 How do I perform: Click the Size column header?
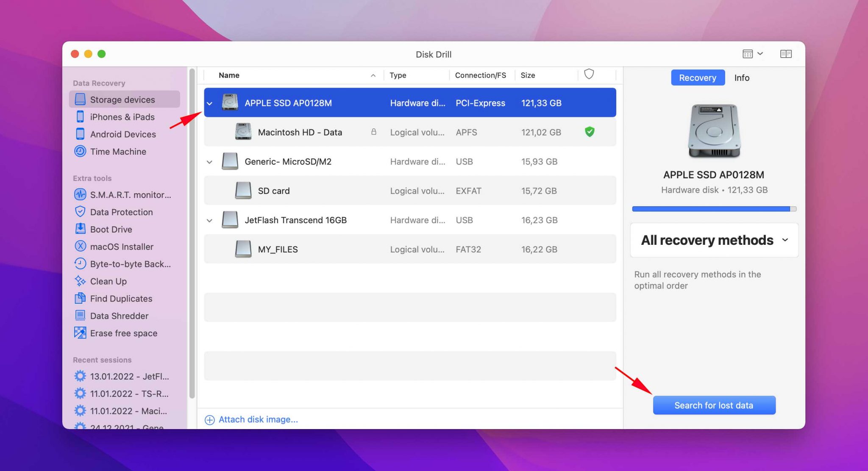(x=528, y=75)
